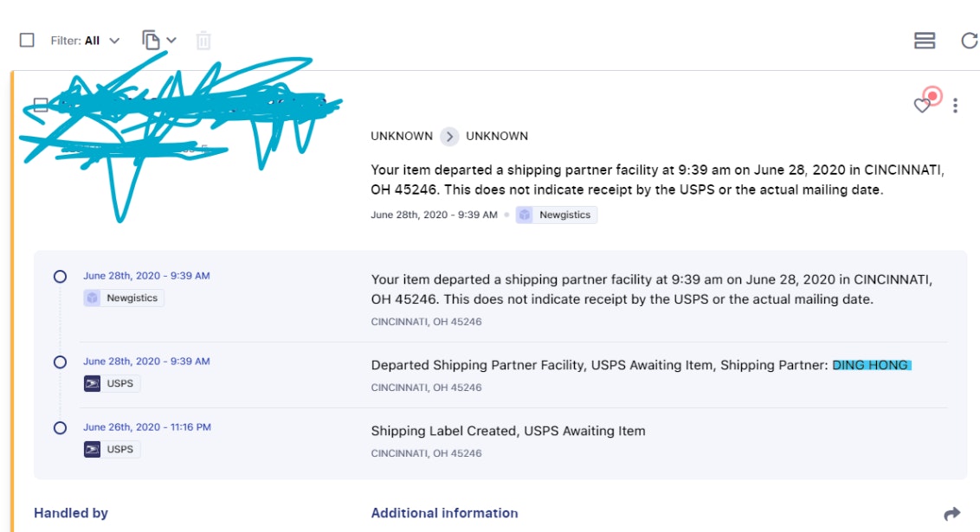Open the Handled by section
The height and width of the screenshot is (532, 980).
[71, 513]
